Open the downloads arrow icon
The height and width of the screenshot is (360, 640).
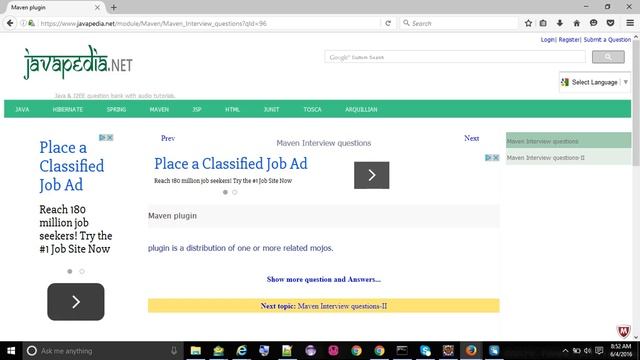560,23
